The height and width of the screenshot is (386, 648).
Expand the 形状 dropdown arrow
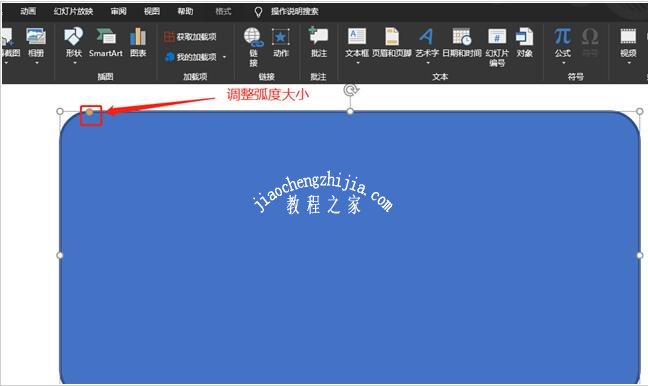point(75,63)
